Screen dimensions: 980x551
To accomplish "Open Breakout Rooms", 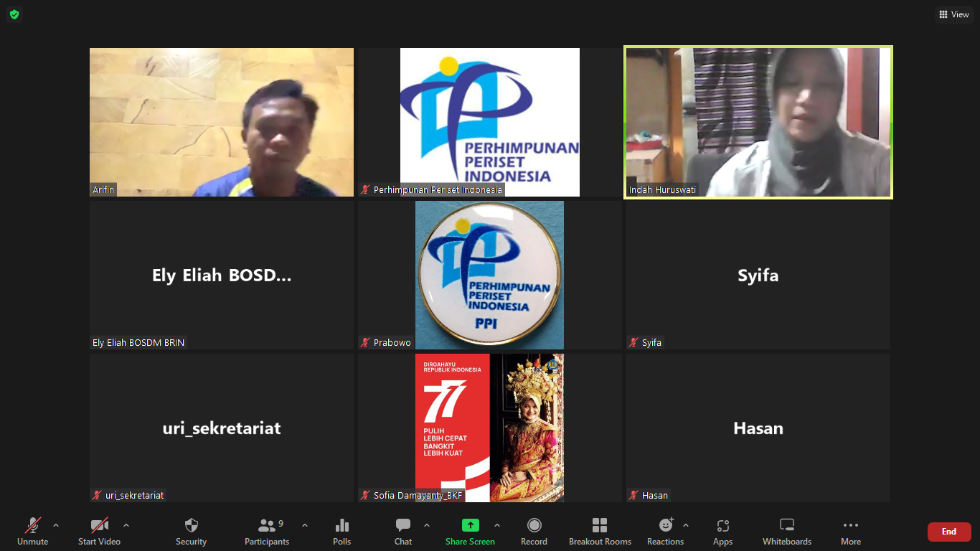I will [600, 532].
